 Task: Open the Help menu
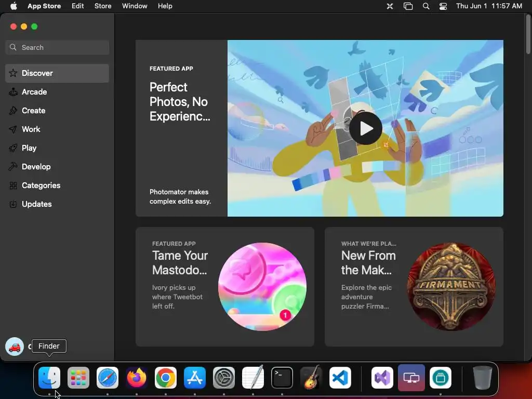pyautogui.click(x=165, y=6)
